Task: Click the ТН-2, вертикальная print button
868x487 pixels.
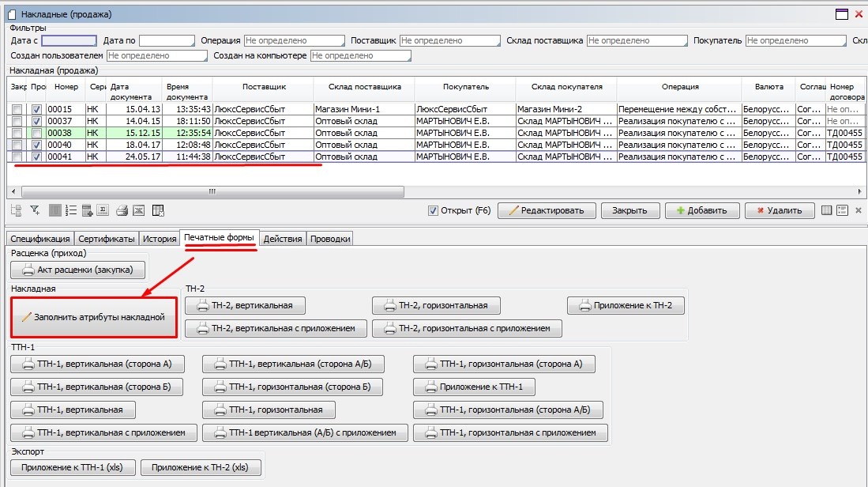Action: pos(244,305)
